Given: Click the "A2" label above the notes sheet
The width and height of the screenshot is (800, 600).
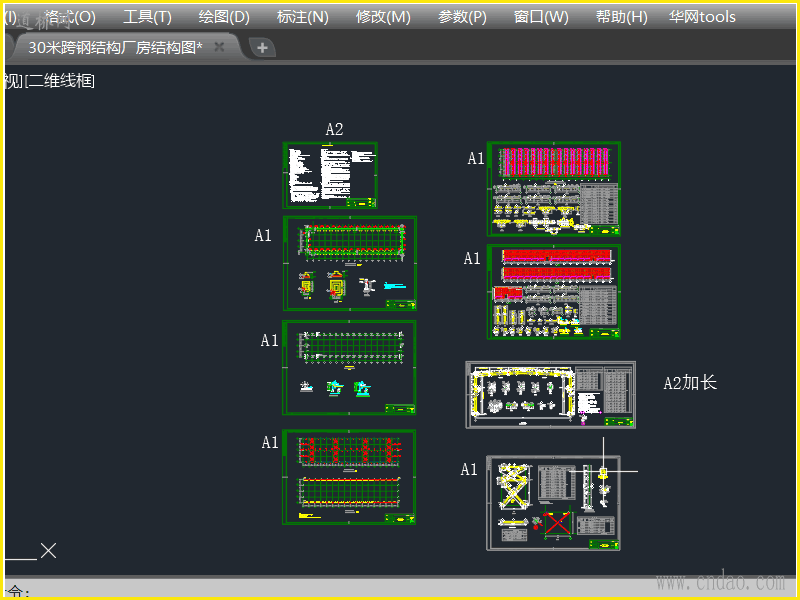Looking at the screenshot, I should tap(334, 129).
